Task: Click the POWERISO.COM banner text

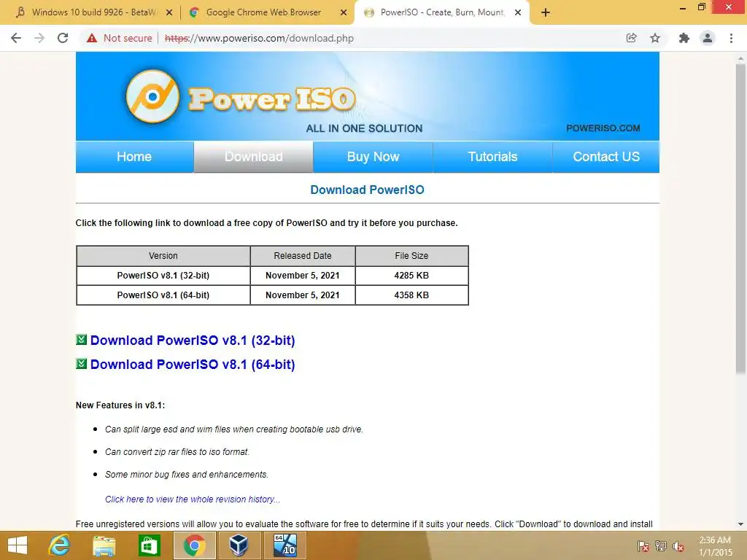Action: (x=603, y=128)
